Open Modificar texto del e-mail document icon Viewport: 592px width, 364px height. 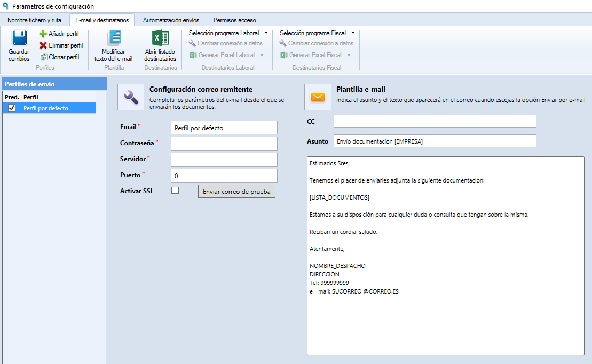coord(114,38)
